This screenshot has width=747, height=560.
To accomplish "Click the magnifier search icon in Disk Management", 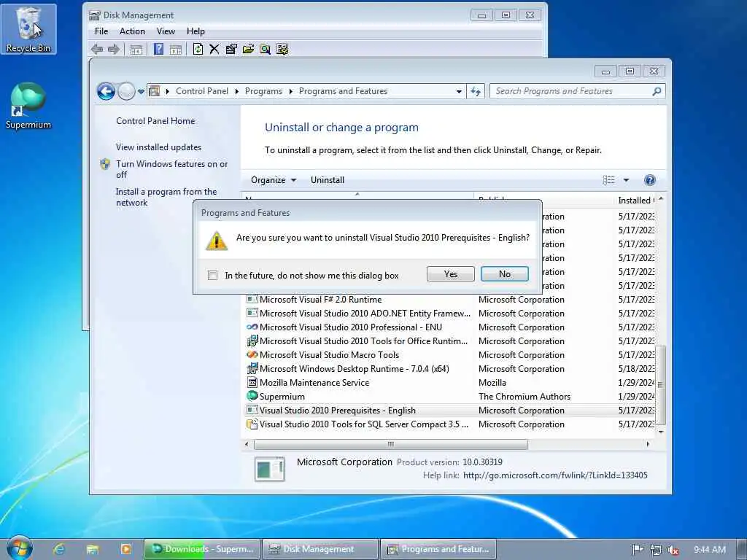I will click(265, 49).
